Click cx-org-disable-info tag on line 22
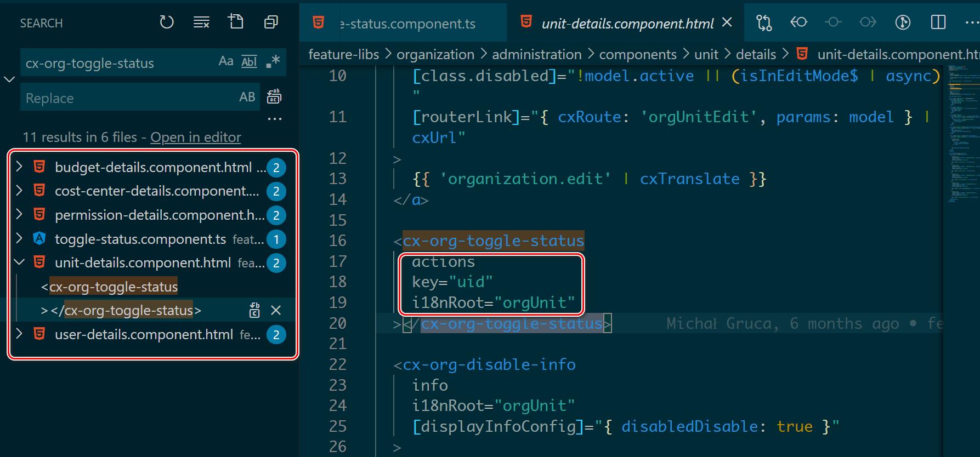This screenshot has height=457, width=980. click(x=489, y=364)
